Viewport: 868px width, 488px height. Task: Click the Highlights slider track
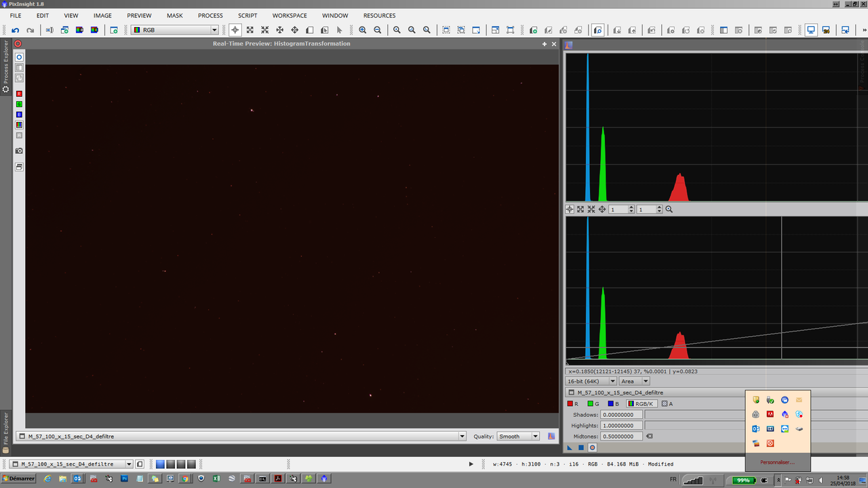(x=756, y=426)
